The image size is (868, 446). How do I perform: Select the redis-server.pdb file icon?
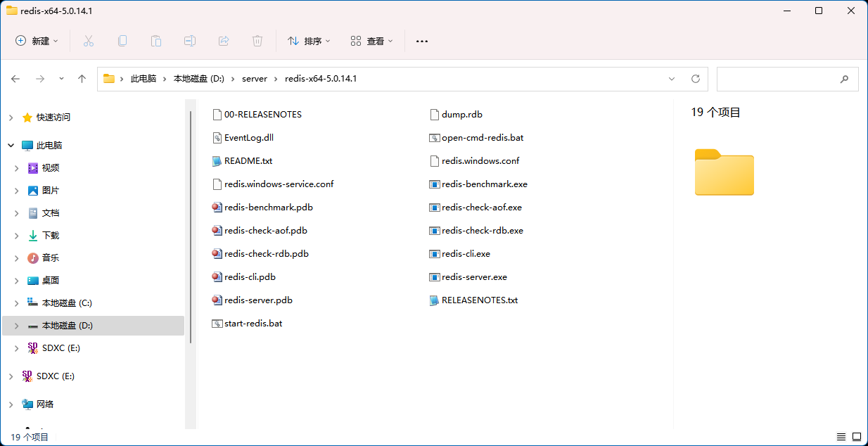point(217,300)
